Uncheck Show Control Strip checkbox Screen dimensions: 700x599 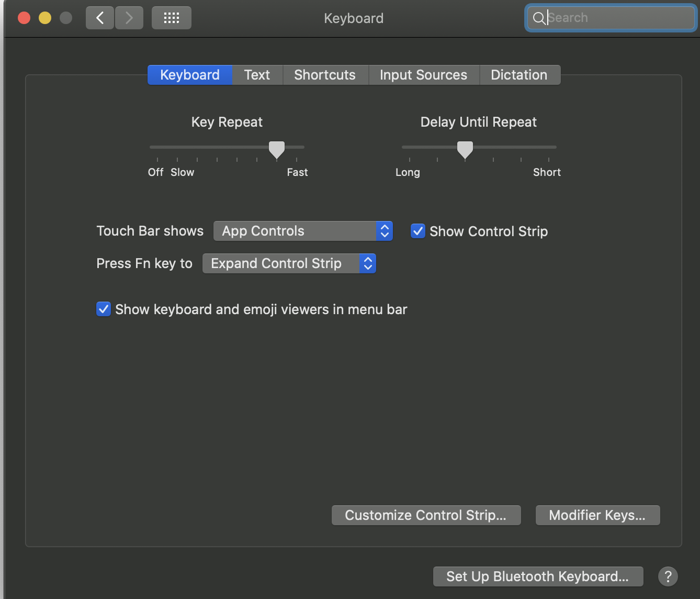[418, 231]
